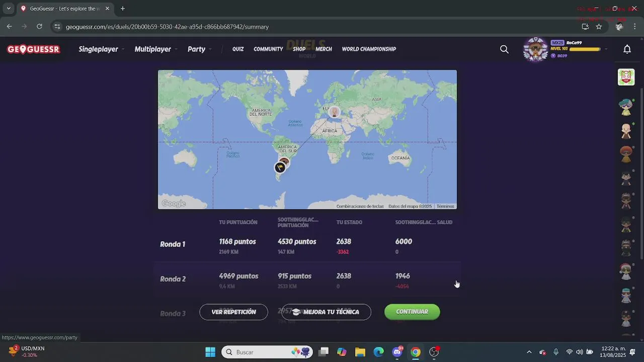Open Copilot from the taskbar

coord(342,352)
